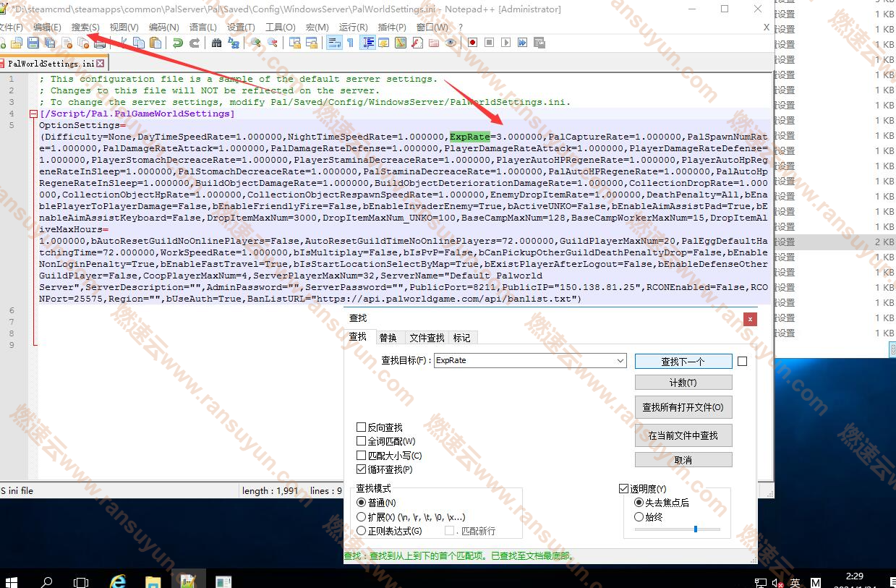Image resolution: width=896 pixels, height=588 pixels.
Task: Click the Redo toolbar icon
Action: 194,43
